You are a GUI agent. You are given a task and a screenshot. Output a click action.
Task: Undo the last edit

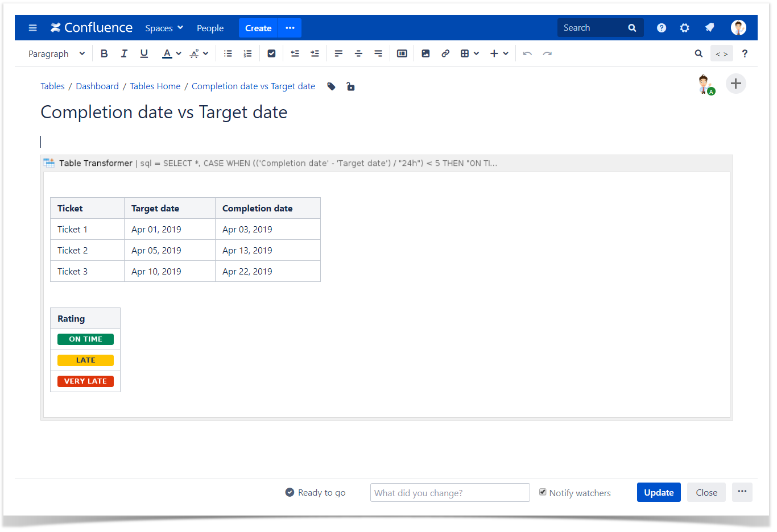click(x=527, y=53)
